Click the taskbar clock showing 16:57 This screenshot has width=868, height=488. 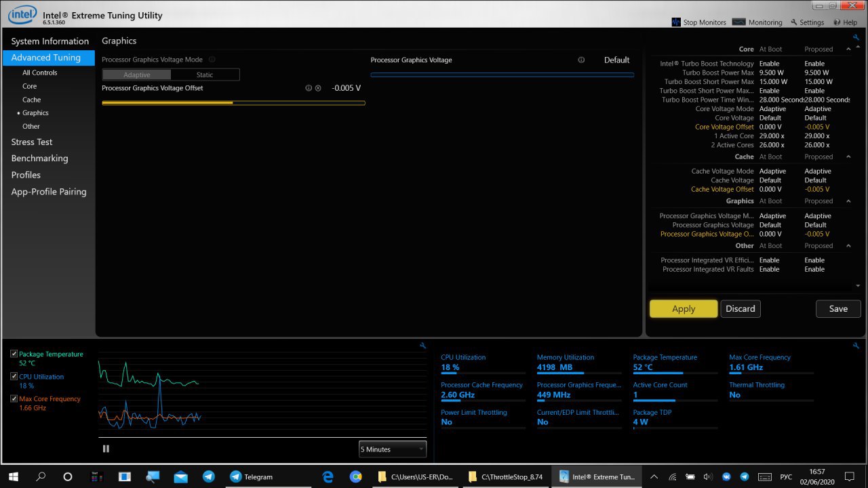(817, 476)
